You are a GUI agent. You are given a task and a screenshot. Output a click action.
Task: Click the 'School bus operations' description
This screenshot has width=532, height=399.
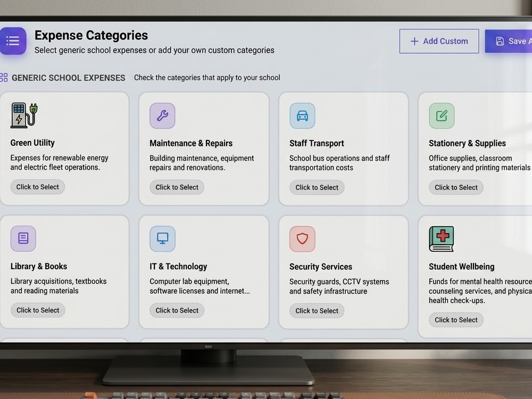(x=339, y=163)
